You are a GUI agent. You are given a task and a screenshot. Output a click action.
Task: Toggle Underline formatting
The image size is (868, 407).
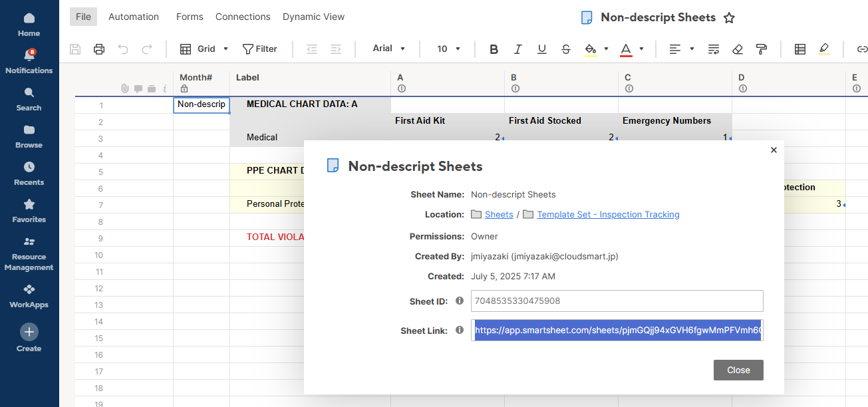point(541,49)
